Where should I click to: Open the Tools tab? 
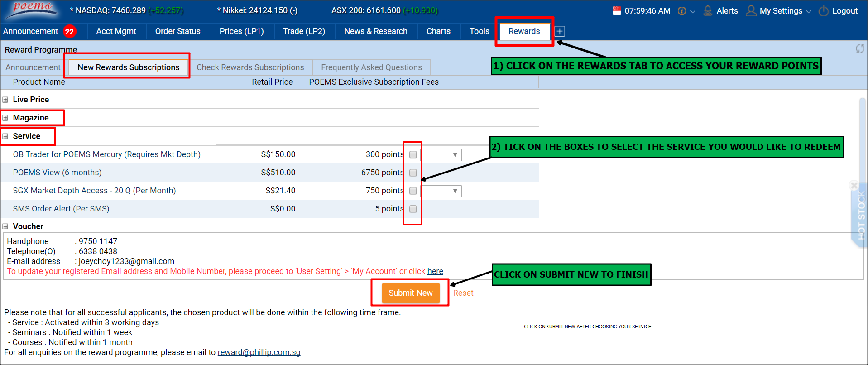480,31
